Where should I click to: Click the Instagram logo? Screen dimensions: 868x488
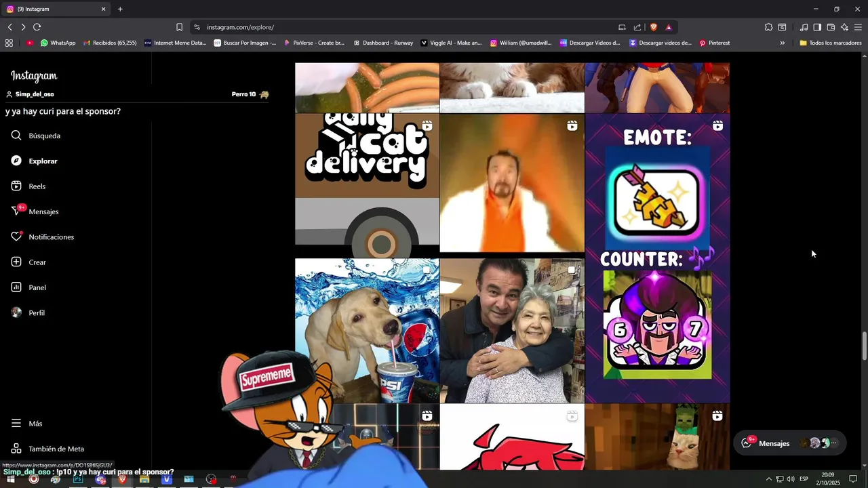(34, 76)
